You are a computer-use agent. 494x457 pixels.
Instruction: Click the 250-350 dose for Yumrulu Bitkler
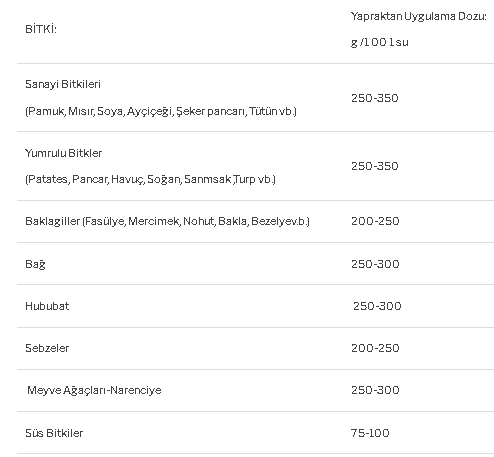coord(375,166)
